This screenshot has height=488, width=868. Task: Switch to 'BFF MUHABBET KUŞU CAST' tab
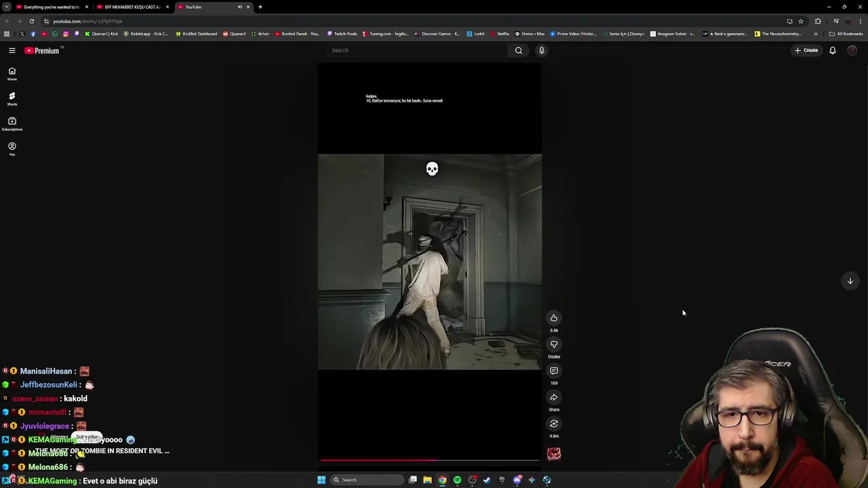pos(133,7)
